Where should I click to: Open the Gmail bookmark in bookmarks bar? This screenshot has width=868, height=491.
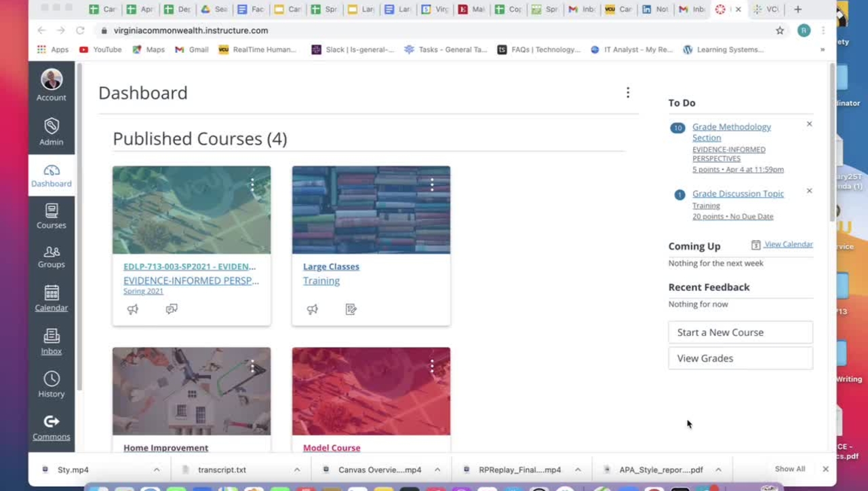click(x=192, y=50)
